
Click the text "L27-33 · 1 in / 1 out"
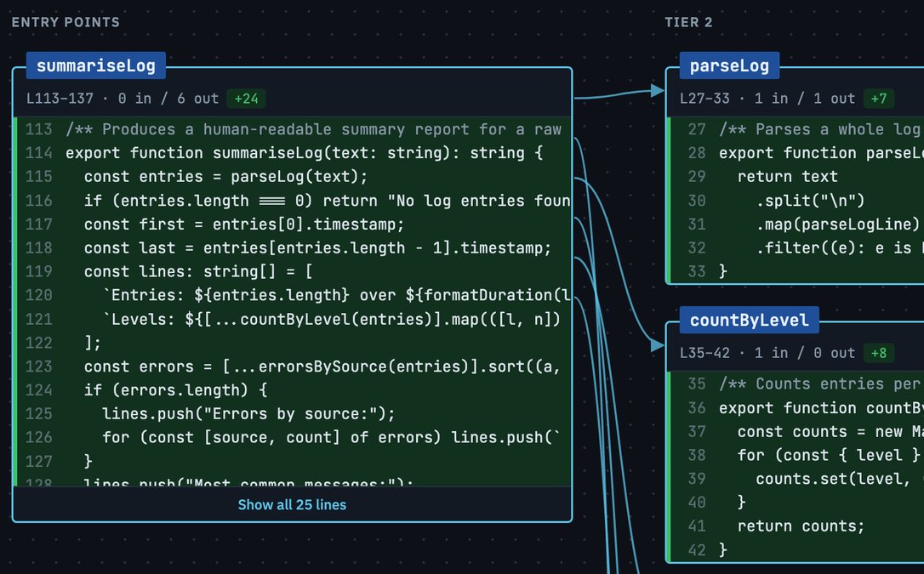[767, 99]
